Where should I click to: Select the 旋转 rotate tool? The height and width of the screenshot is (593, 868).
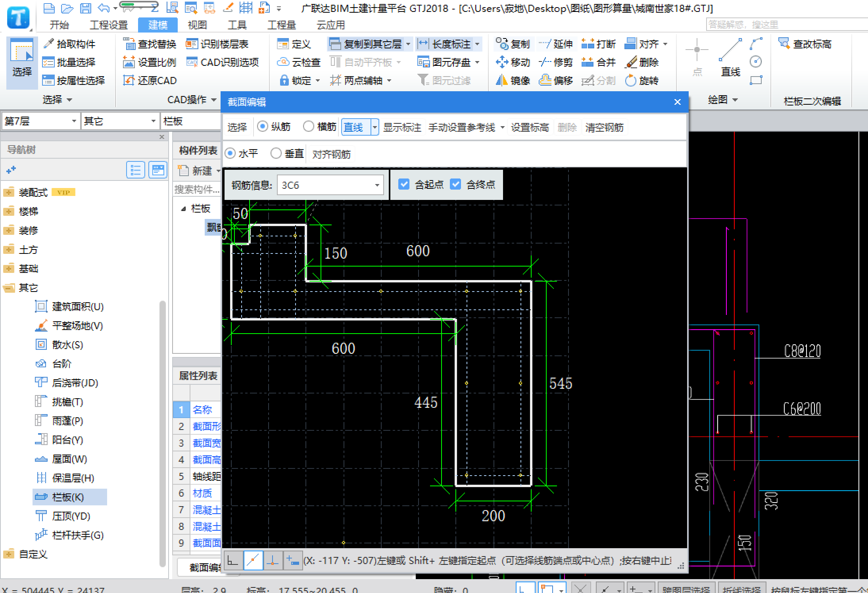point(641,81)
